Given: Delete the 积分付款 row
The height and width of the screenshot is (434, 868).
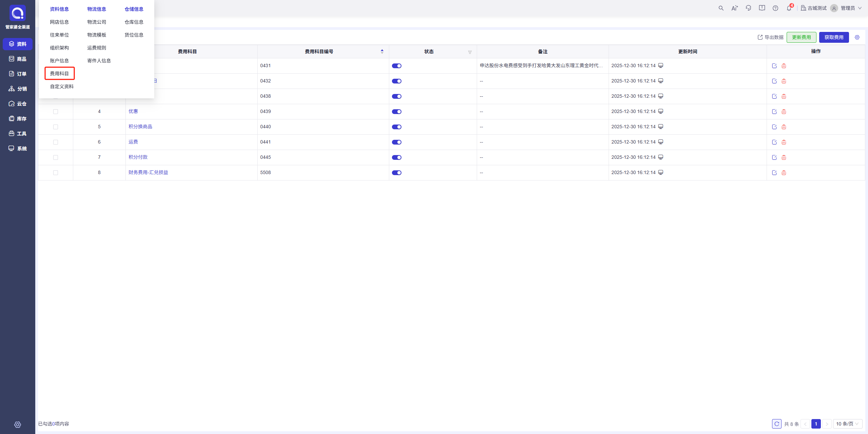Looking at the screenshot, I should tap(784, 157).
